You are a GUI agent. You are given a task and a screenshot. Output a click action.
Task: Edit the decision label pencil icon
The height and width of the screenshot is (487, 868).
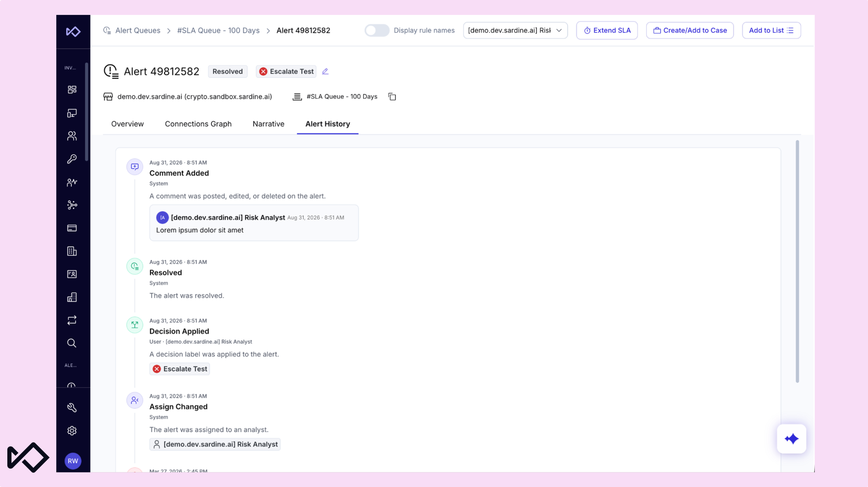(x=325, y=71)
